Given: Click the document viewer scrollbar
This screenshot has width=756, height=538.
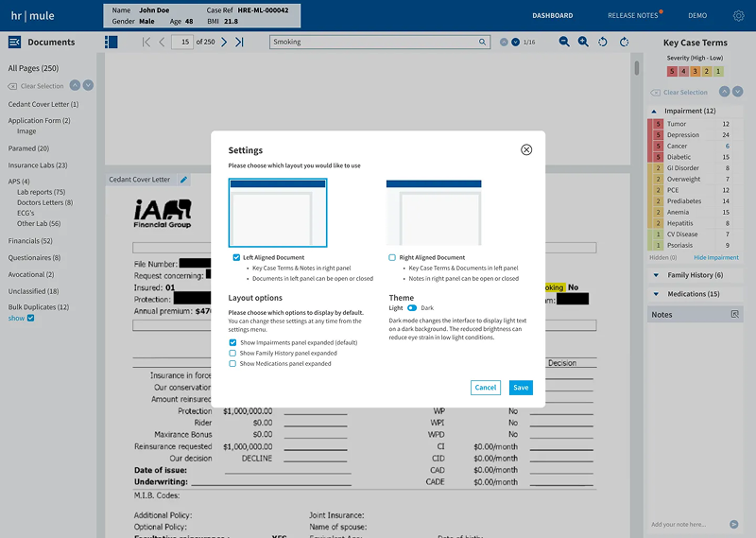Looking at the screenshot, I should pyautogui.click(x=637, y=67).
